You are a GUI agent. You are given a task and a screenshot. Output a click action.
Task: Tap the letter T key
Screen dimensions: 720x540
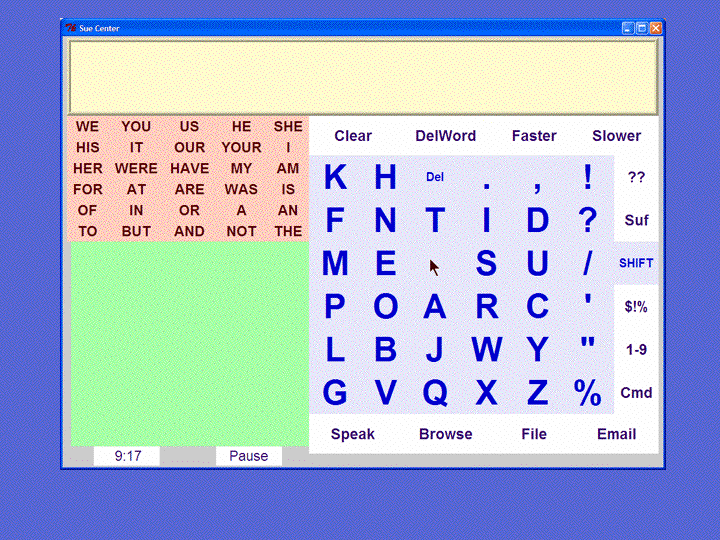[435, 220]
